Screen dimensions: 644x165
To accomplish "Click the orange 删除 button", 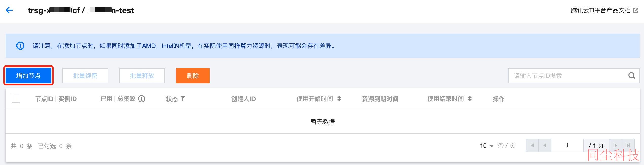I will coord(193,76).
